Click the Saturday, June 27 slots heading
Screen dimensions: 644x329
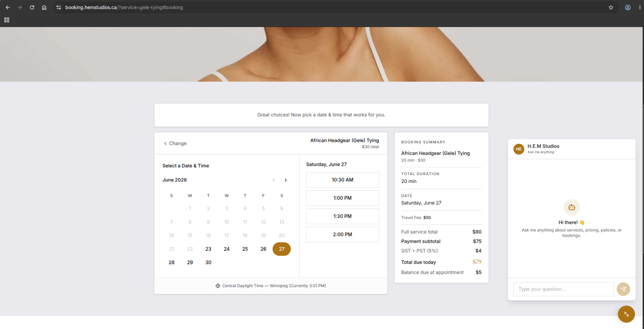[326, 164]
